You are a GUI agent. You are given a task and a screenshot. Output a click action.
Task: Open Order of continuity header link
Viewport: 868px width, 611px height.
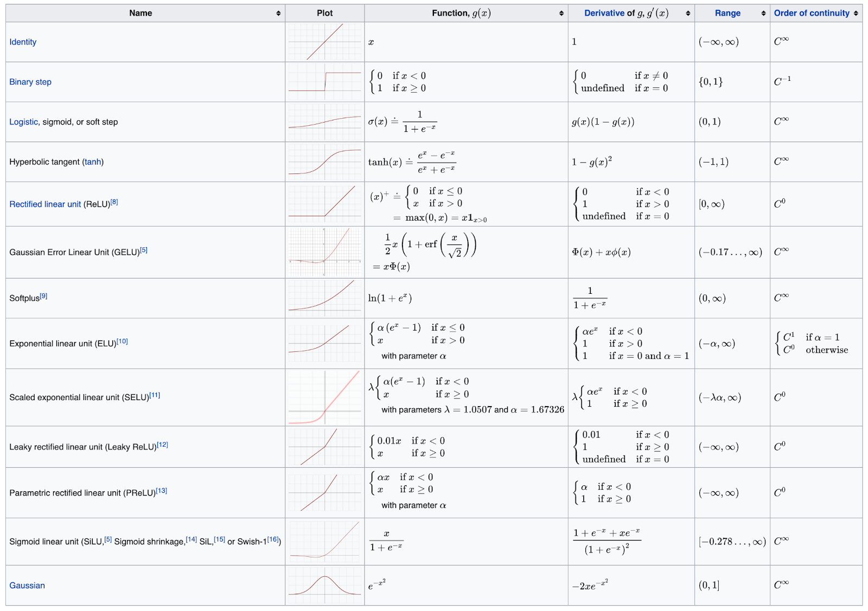812,14
